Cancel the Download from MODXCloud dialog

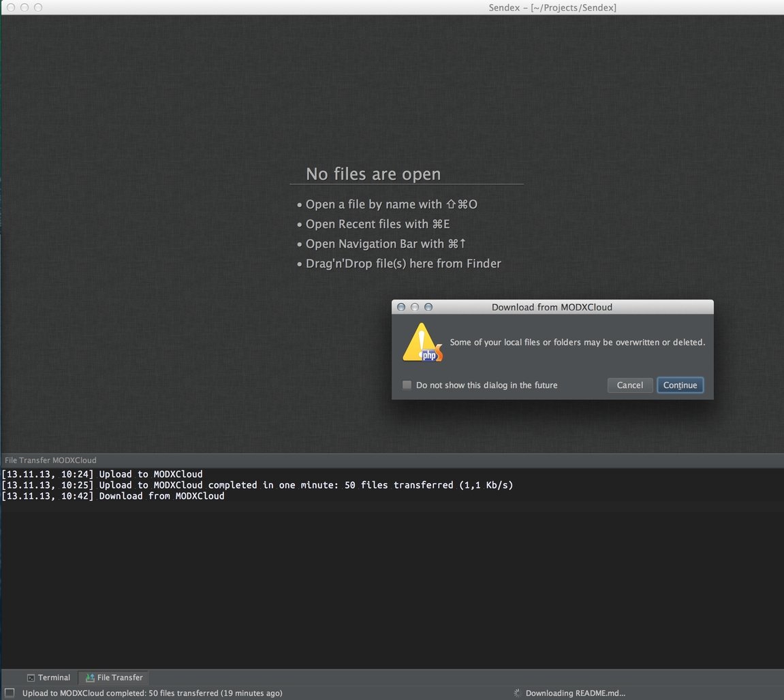(x=629, y=385)
